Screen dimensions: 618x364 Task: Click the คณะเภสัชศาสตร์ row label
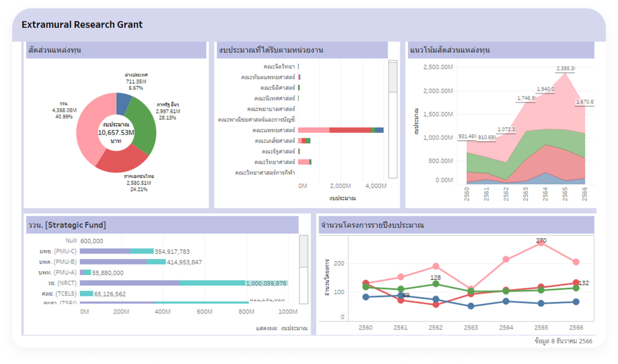pos(275,141)
